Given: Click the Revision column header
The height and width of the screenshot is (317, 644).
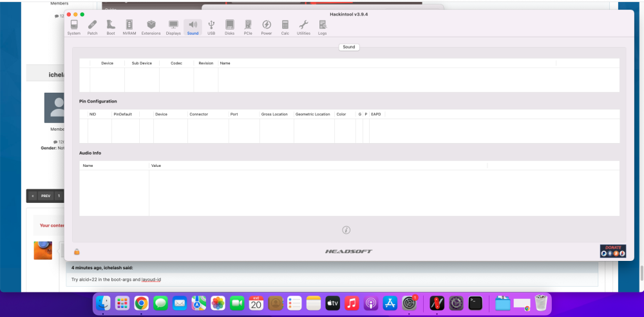Looking at the screenshot, I should tap(206, 63).
